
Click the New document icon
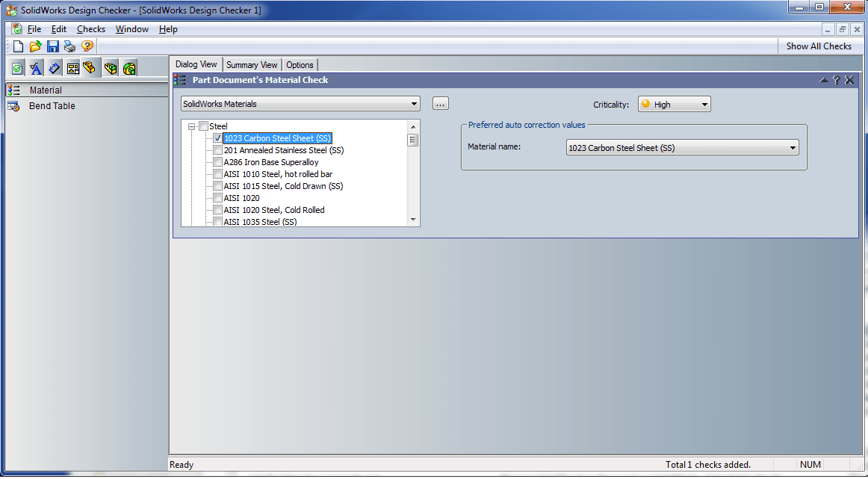pyautogui.click(x=19, y=46)
